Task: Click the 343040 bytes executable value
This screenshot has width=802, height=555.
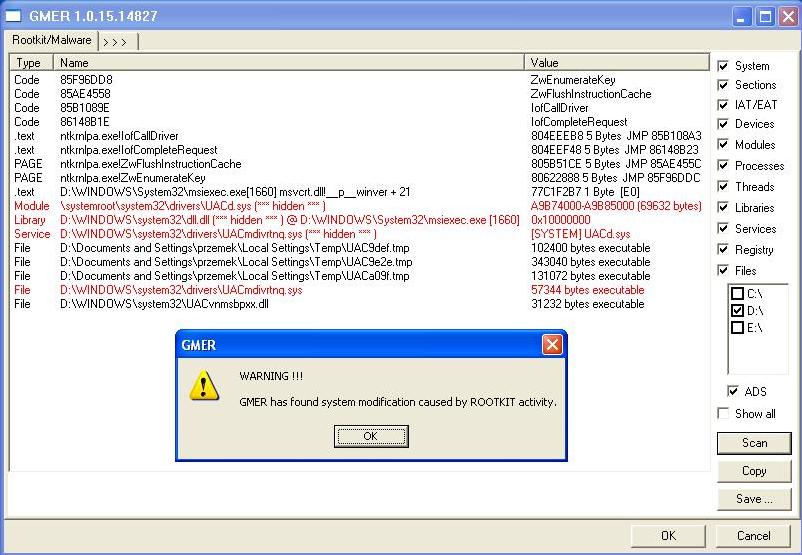Action: click(x=591, y=262)
